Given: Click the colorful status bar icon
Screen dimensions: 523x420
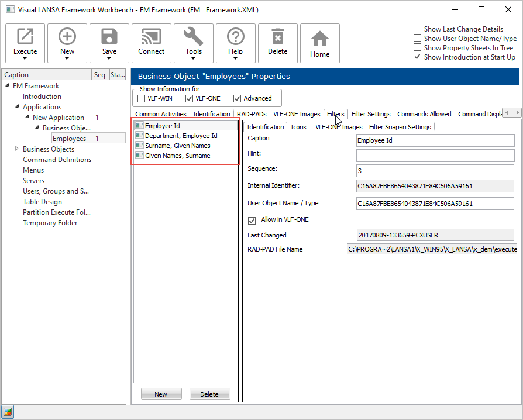Looking at the screenshot, I should pyautogui.click(x=8, y=412).
